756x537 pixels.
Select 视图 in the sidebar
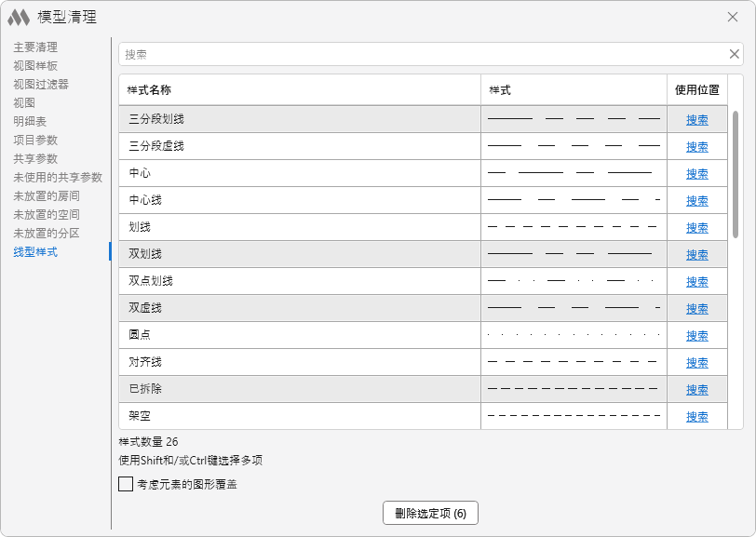tap(24, 102)
